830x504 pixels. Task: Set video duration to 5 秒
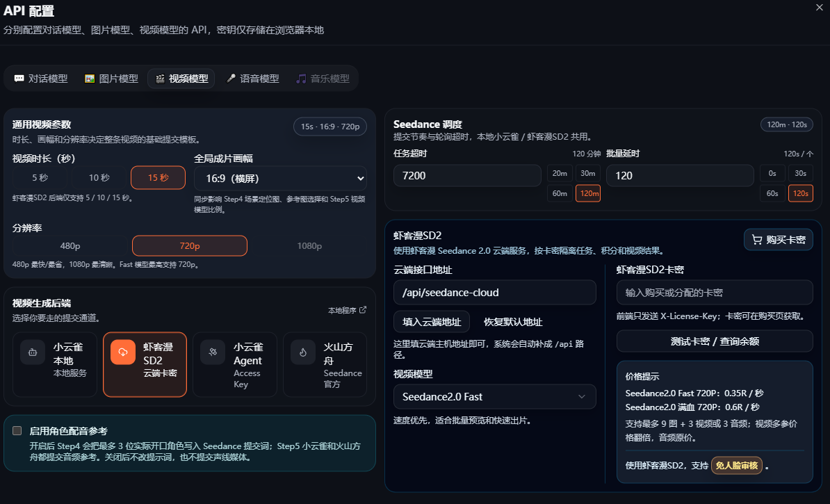[x=40, y=177]
